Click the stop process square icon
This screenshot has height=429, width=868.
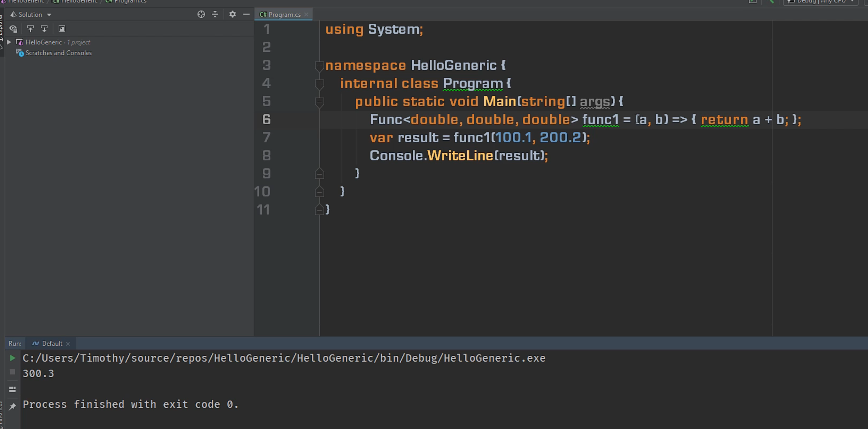point(12,372)
